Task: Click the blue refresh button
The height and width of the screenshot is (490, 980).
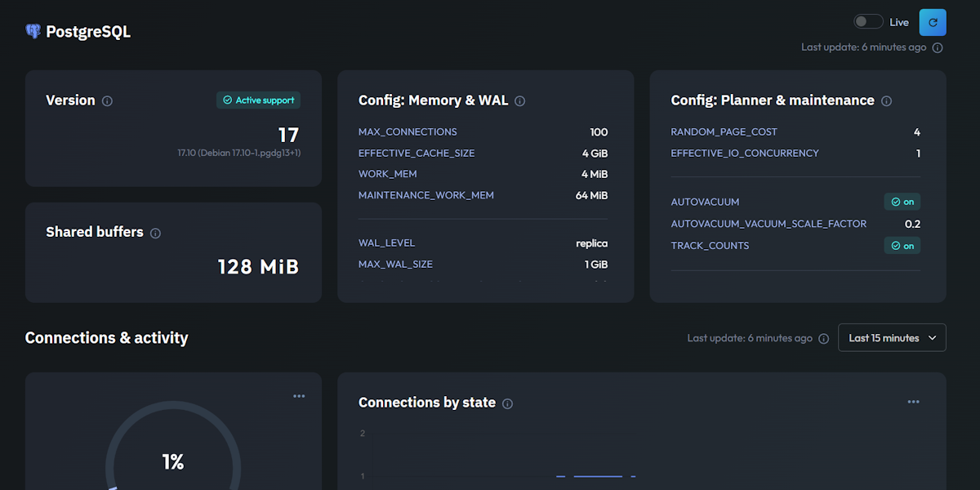Action: tap(933, 23)
